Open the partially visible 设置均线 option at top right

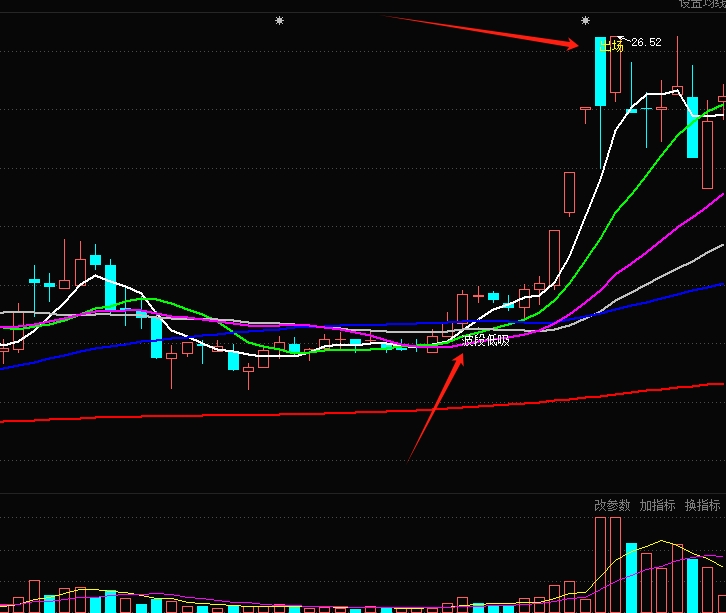click(702, 3)
